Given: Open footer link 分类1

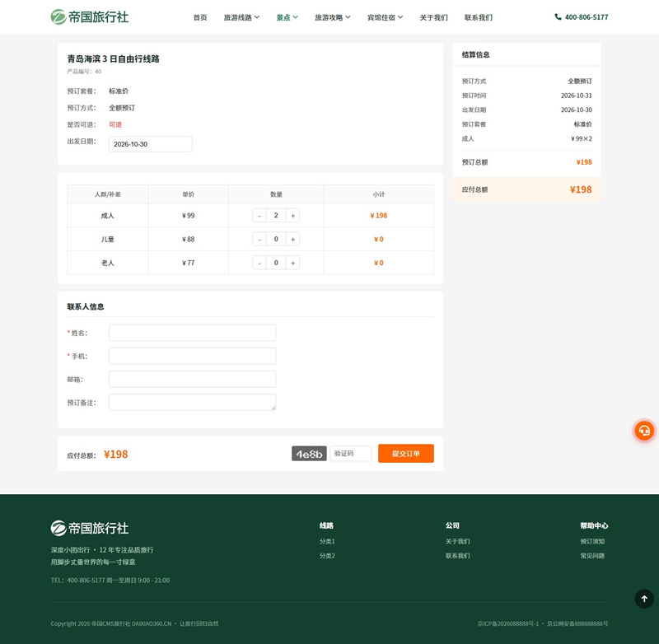Looking at the screenshot, I should point(327,541).
